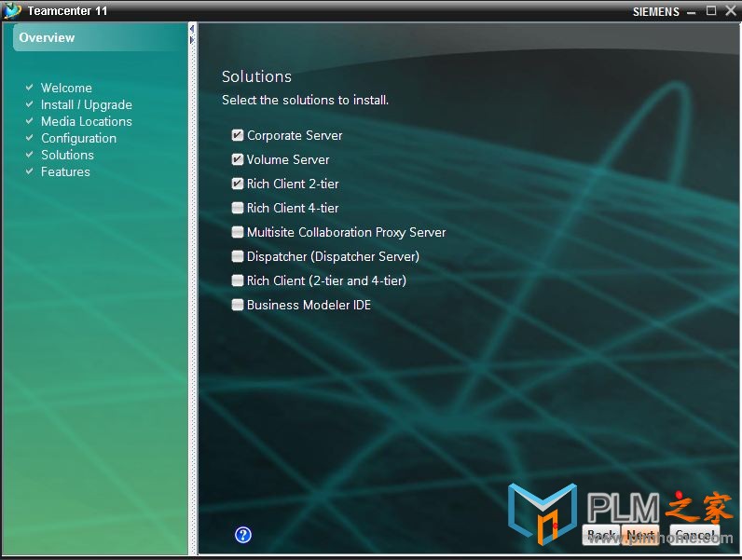Click the Back button
This screenshot has width=742, height=560.
pos(600,535)
